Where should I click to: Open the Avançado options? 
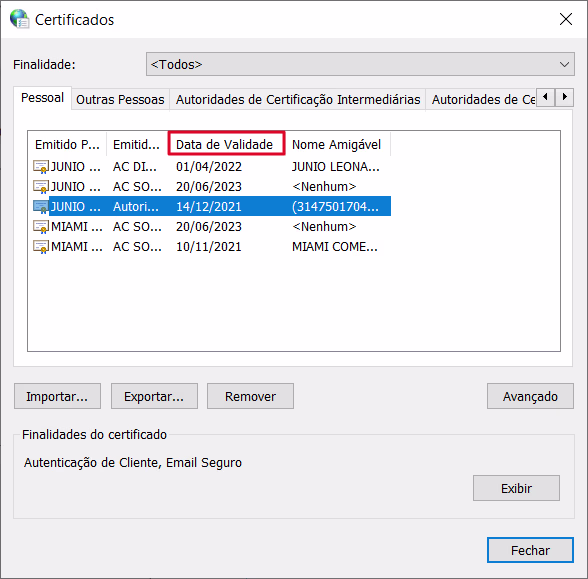tap(530, 396)
